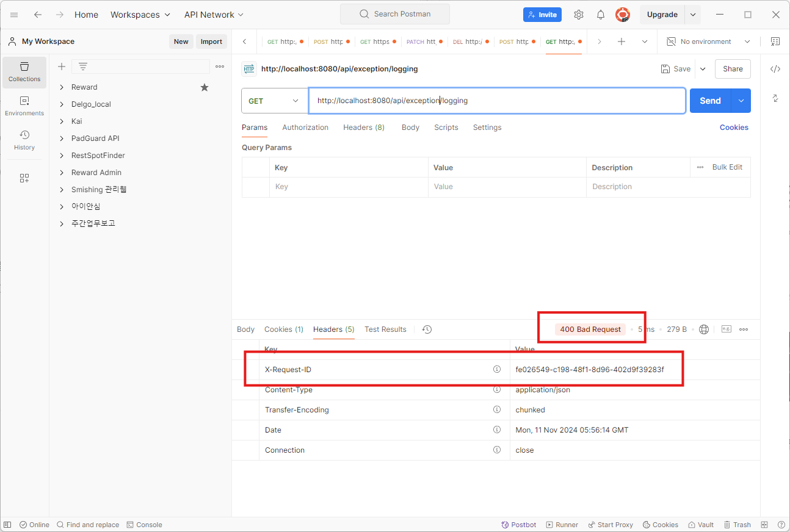This screenshot has width=790, height=532.
Task: Star the Reward collection
Action: point(205,87)
